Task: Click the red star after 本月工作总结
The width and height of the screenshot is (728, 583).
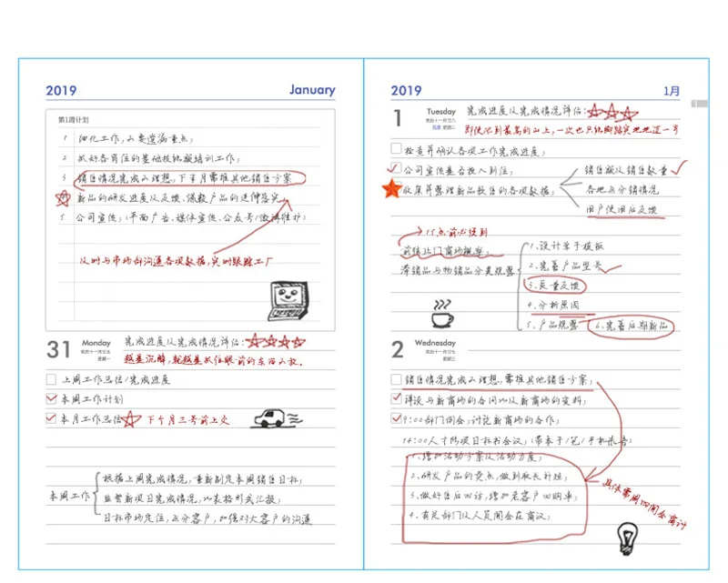Action: pyautogui.click(x=131, y=419)
